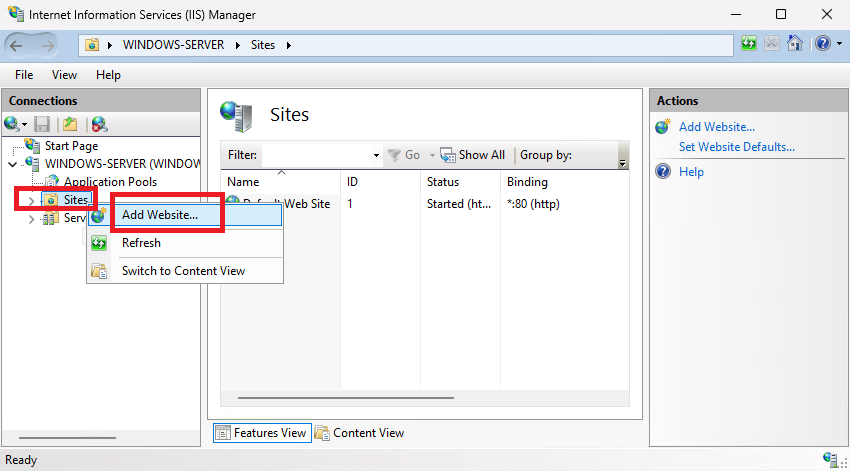Screen dimensions: 850x471
Task: Click the Back navigation arrow
Action: point(16,46)
